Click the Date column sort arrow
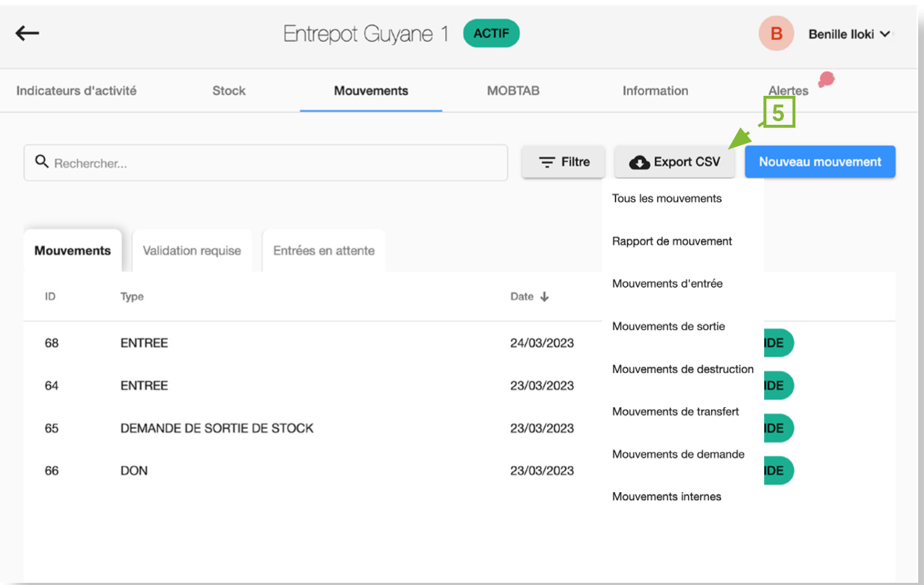The image size is (924, 585). (x=544, y=297)
